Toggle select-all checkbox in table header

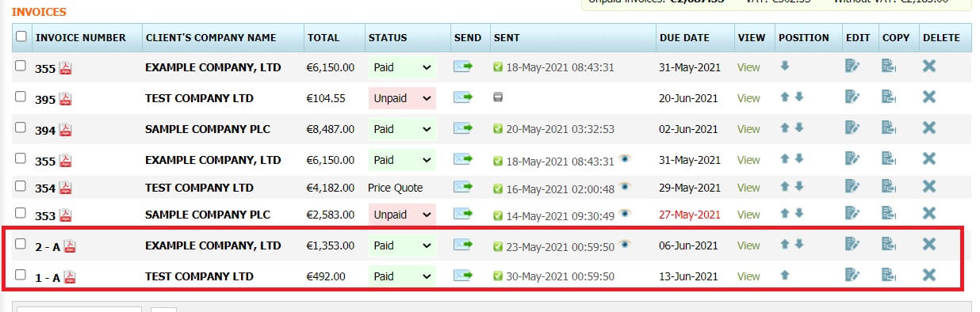(21, 36)
